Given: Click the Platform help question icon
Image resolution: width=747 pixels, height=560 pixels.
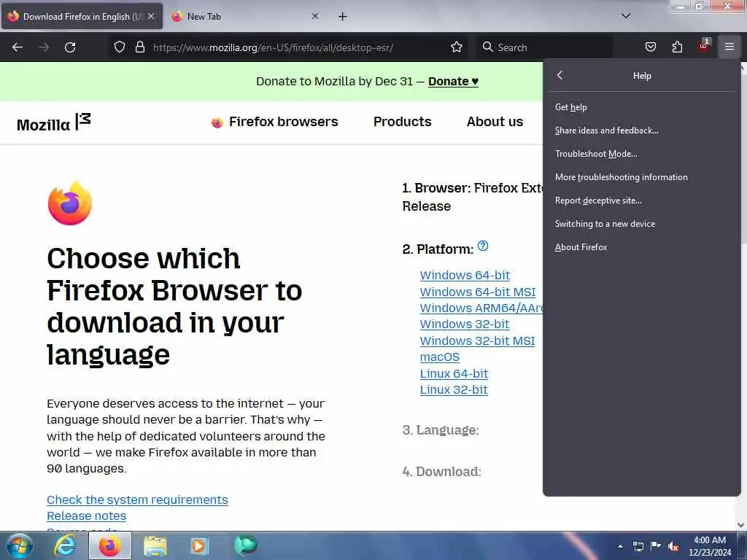Looking at the screenshot, I should [x=483, y=246].
